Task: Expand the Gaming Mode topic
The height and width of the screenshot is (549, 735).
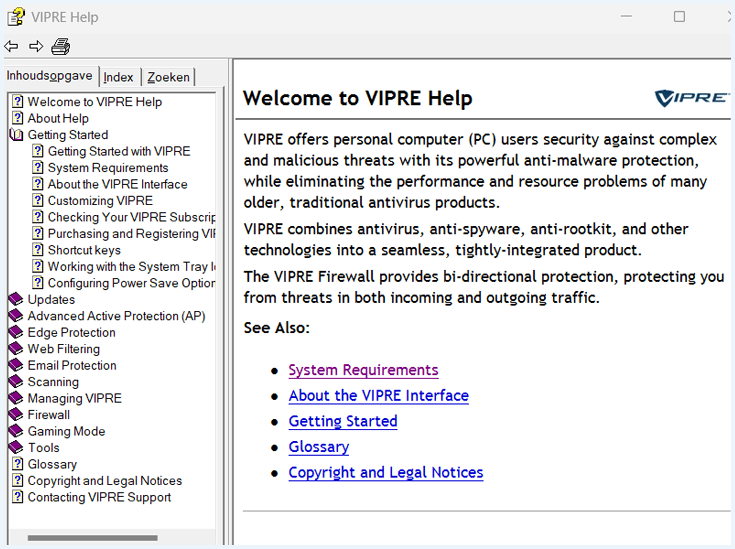Action: pyautogui.click(x=67, y=431)
